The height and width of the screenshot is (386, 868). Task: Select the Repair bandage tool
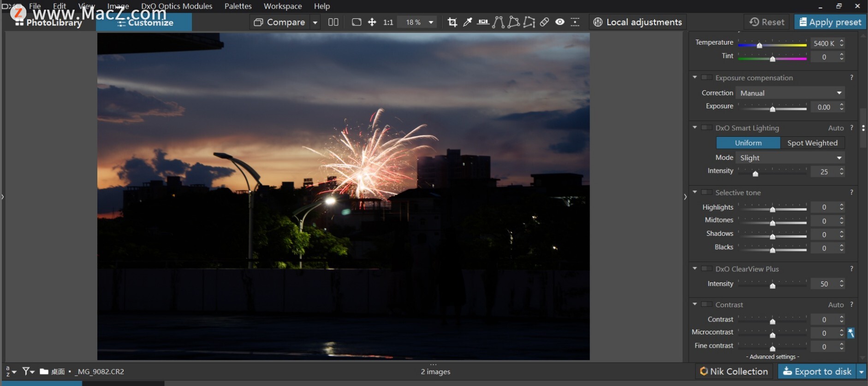tap(545, 22)
